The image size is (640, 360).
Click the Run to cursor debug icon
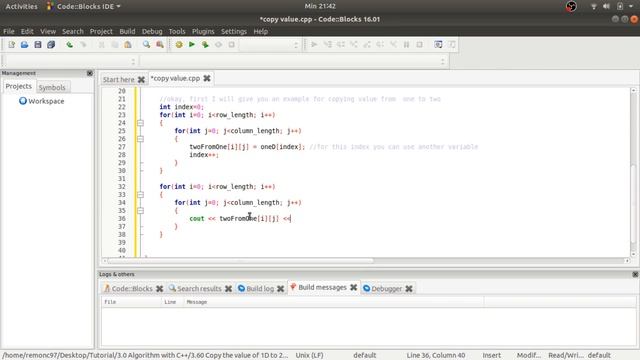click(x=327, y=44)
